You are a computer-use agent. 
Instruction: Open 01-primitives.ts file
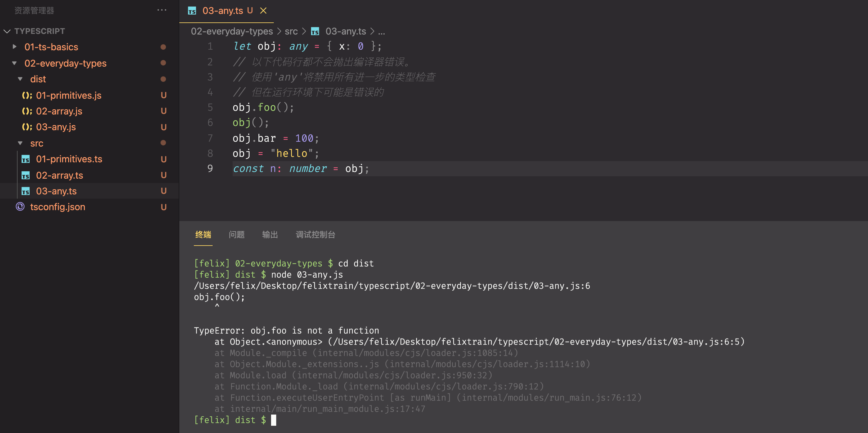tap(69, 159)
